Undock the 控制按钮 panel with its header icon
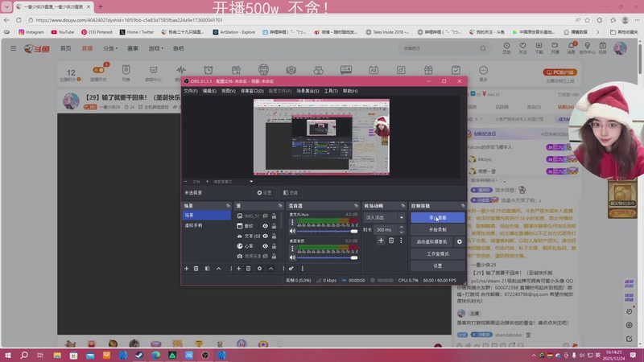Image resolution: width=644 pixels, height=362 pixels. point(463,206)
